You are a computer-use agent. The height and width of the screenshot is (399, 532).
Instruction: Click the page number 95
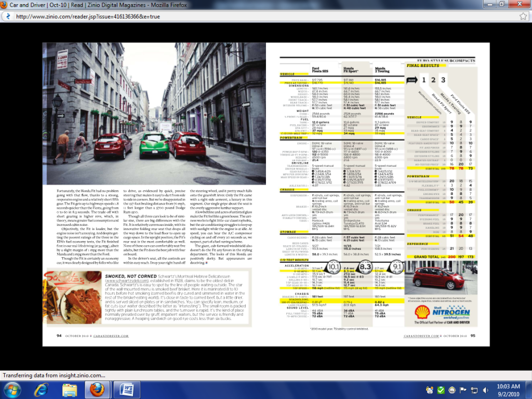(473, 336)
